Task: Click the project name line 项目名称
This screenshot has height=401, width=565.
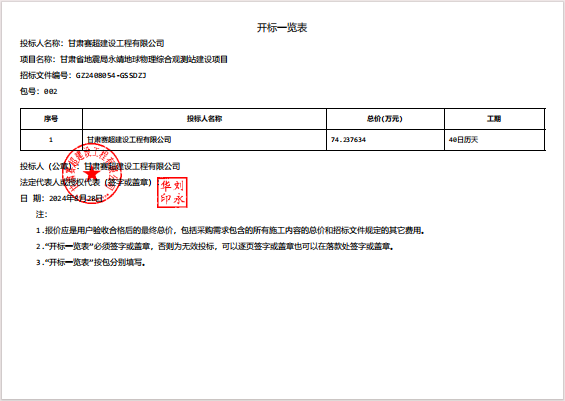Action: [x=124, y=59]
